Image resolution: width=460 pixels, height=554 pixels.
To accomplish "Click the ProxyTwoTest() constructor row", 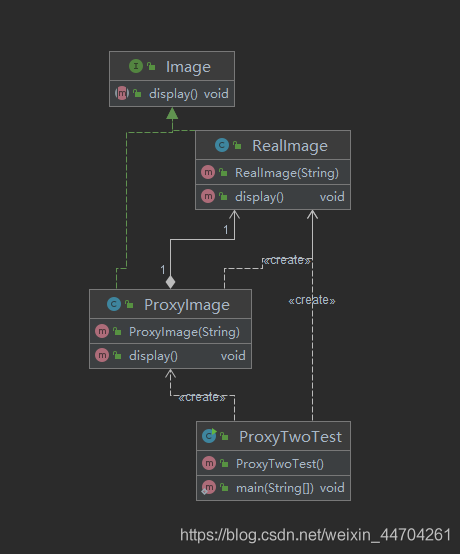I will point(273,463).
